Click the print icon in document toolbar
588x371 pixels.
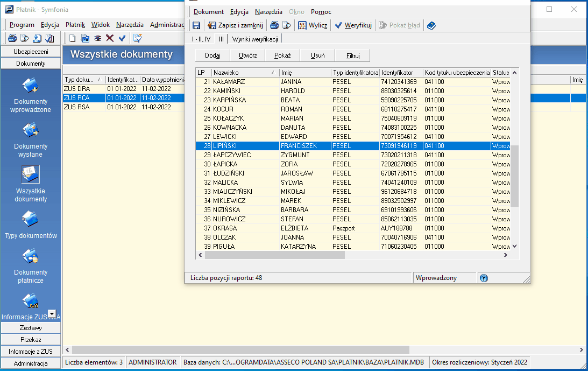point(274,25)
